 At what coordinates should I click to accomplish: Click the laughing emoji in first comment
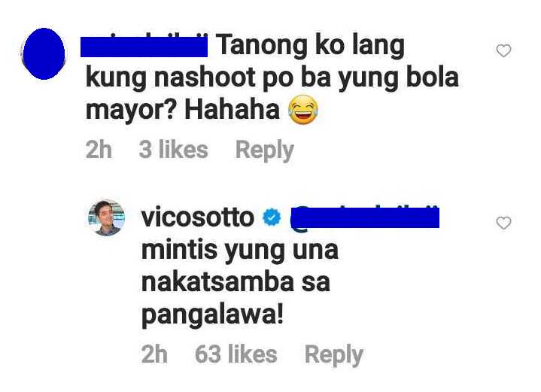302,110
